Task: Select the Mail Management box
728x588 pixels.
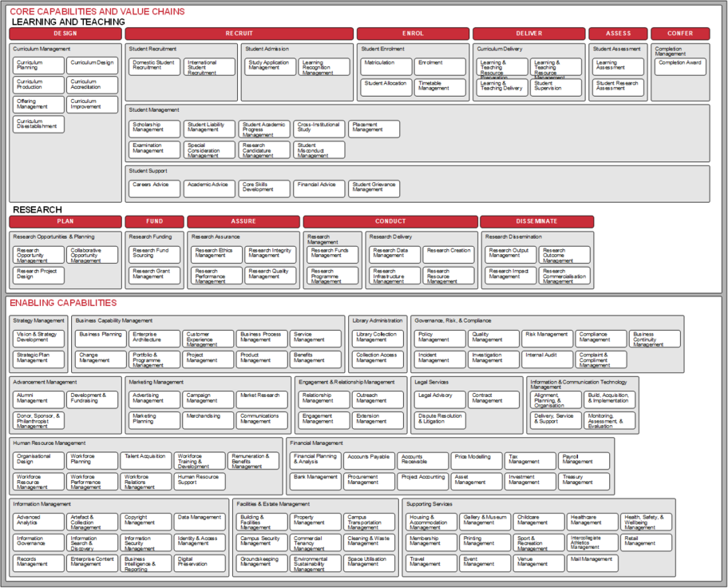Action: point(592,563)
